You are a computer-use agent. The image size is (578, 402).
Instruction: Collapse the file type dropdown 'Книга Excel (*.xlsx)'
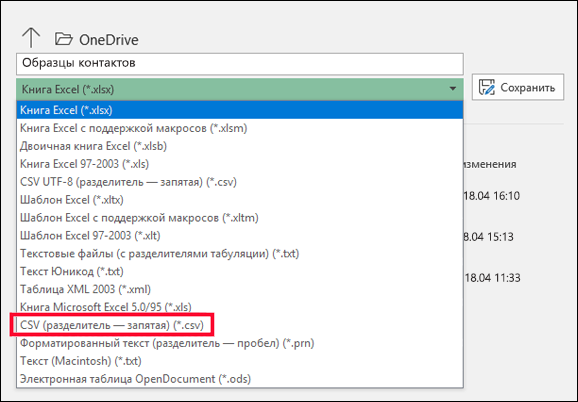coord(240,89)
